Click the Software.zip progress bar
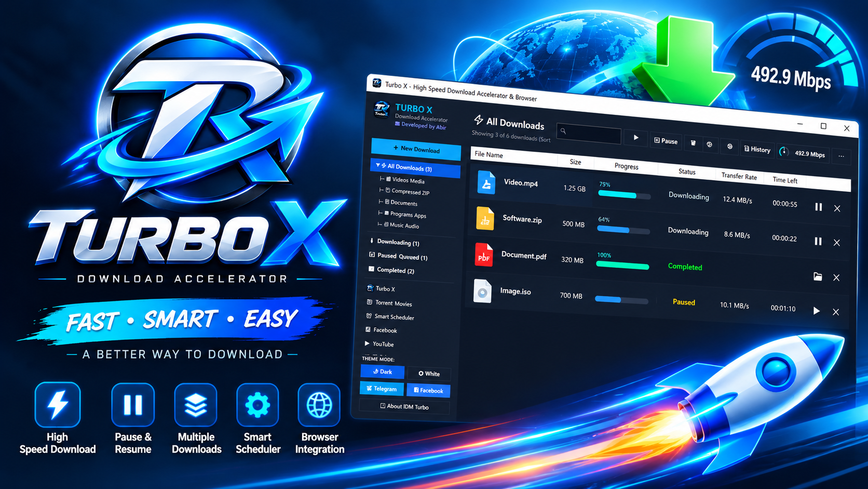 623,230
